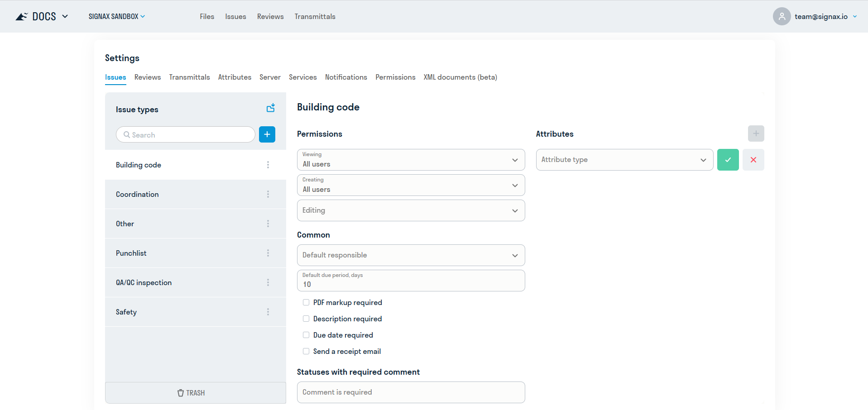Expand the team@signax.io account menu
This screenshot has width=868, height=410.
855,16
